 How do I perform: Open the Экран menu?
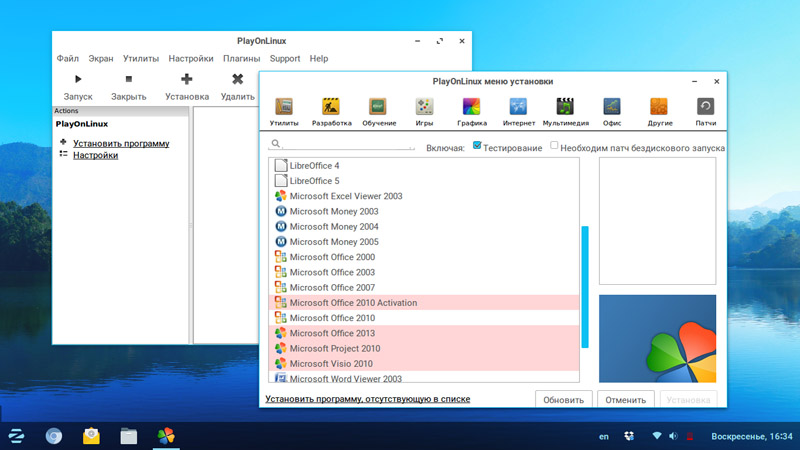[x=101, y=59]
